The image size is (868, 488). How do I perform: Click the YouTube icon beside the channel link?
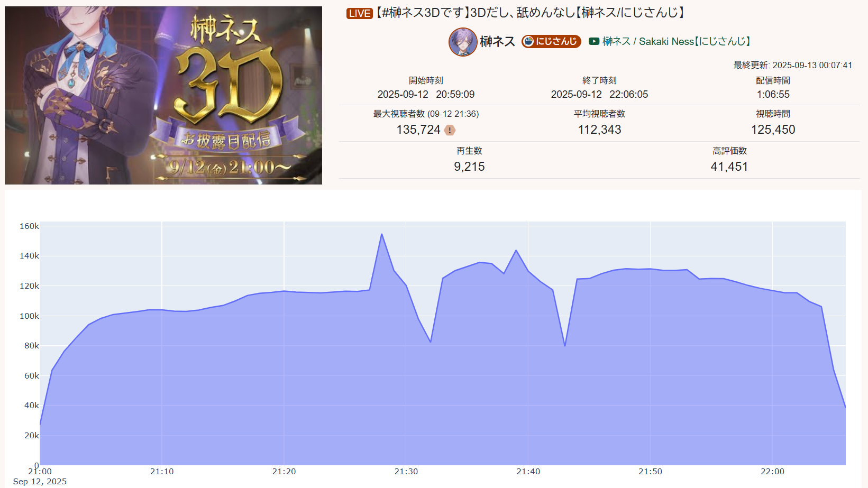594,41
